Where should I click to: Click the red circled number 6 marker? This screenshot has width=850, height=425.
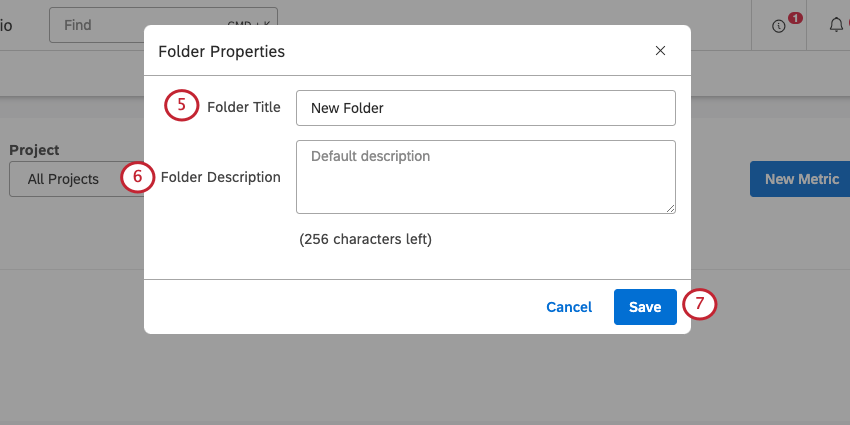(137, 177)
